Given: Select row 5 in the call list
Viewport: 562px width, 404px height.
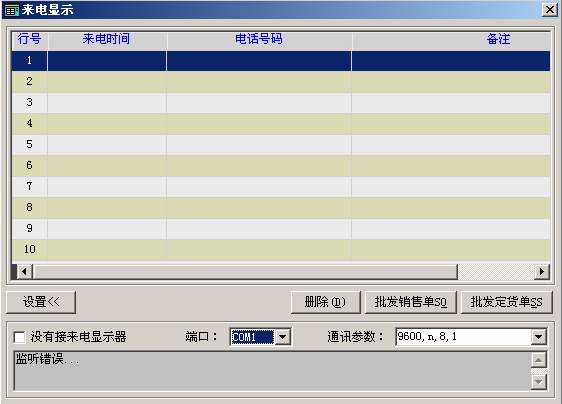Looking at the screenshot, I should pos(281,144).
